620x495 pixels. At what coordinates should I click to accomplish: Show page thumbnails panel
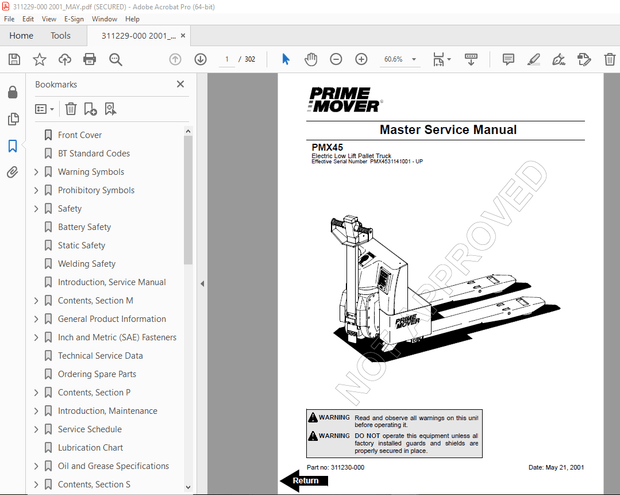13,119
